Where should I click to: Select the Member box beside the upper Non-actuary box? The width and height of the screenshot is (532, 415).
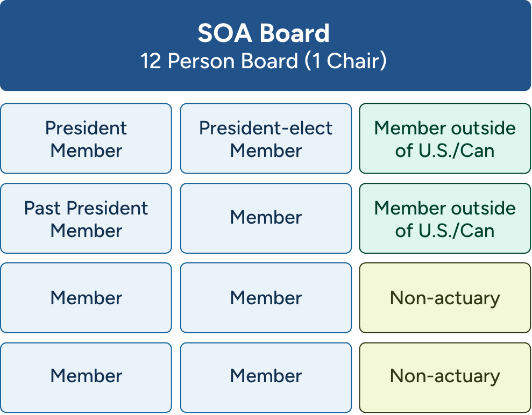coord(266,298)
